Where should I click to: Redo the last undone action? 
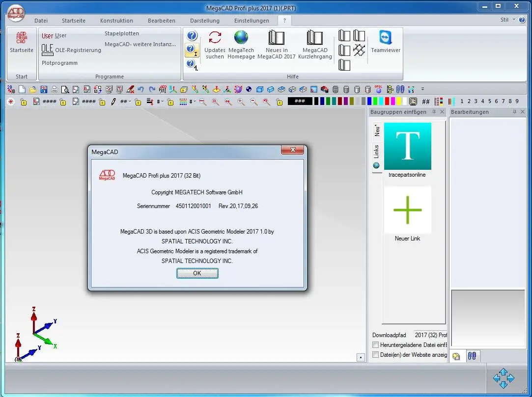[x=152, y=89]
